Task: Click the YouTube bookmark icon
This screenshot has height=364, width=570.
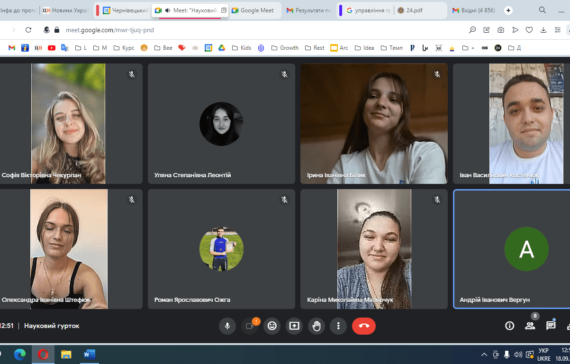Action: [x=51, y=48]
